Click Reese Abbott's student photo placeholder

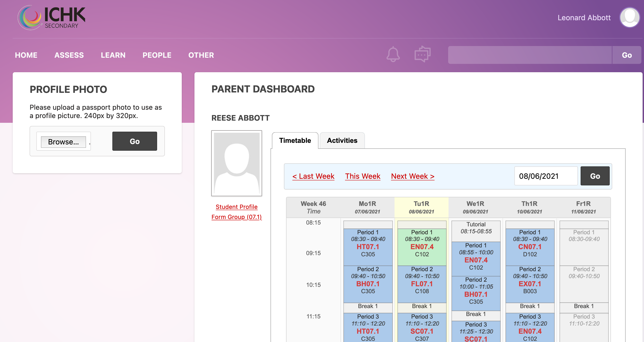[x=237, y=163]
